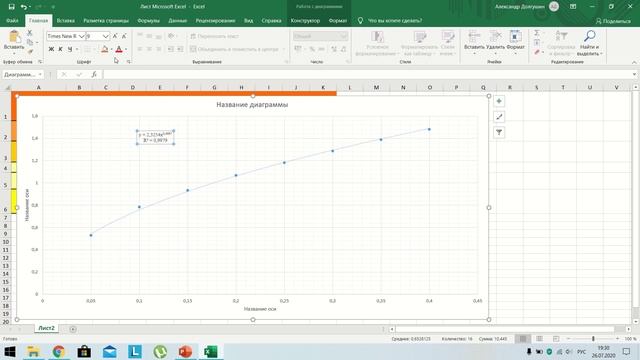640x360 pixels.
Task: Click the AutoSum sigma icon
Action: tap(537, 33)
